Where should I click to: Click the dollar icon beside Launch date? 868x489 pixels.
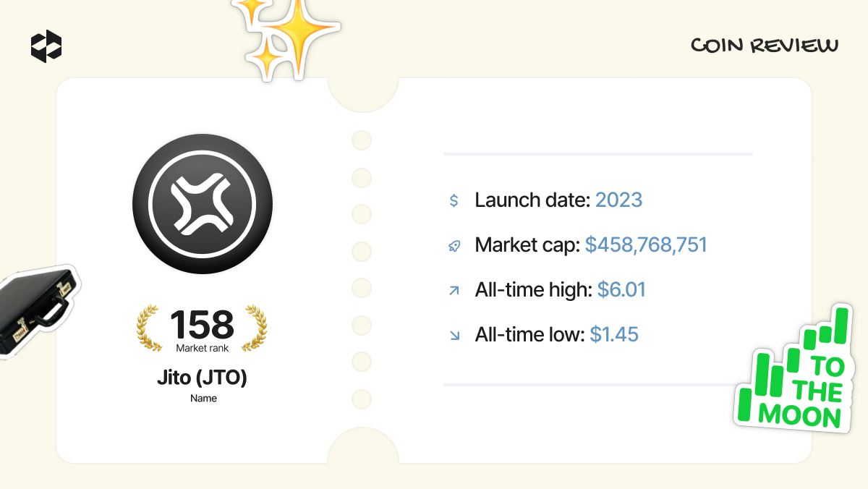click(454, 201)
